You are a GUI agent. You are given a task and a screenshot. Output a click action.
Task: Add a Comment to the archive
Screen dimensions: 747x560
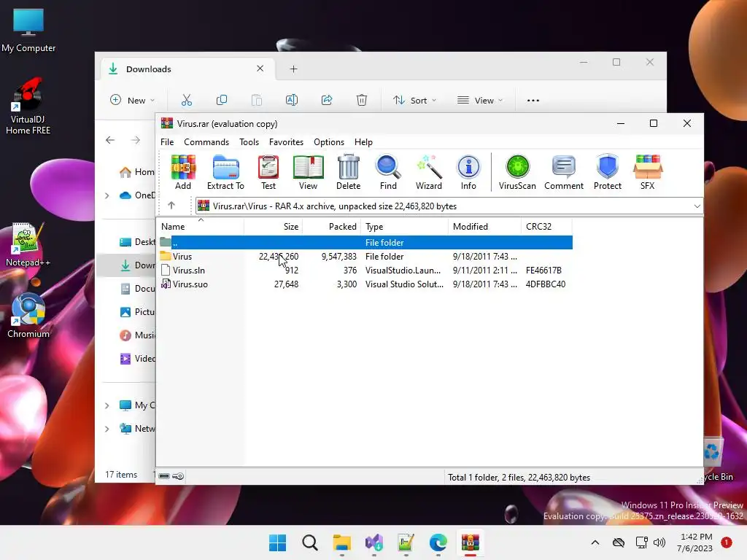(564, 172)
